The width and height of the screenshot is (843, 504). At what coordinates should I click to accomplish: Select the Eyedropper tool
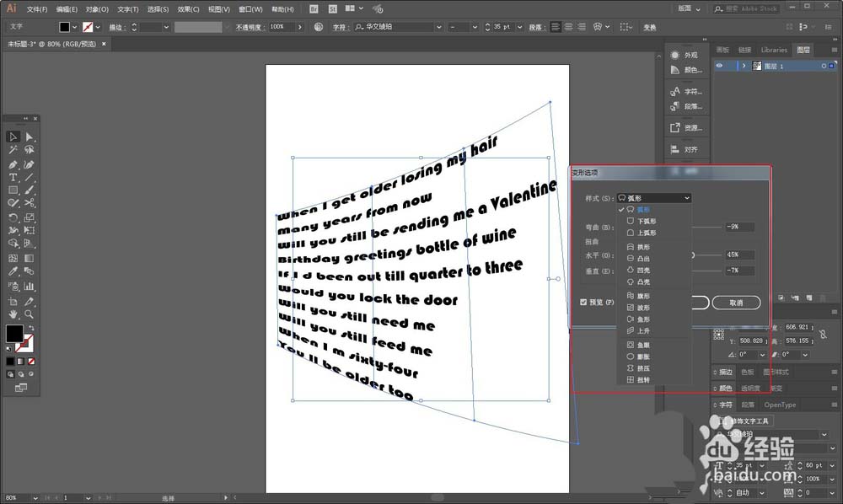click(13, 271)
